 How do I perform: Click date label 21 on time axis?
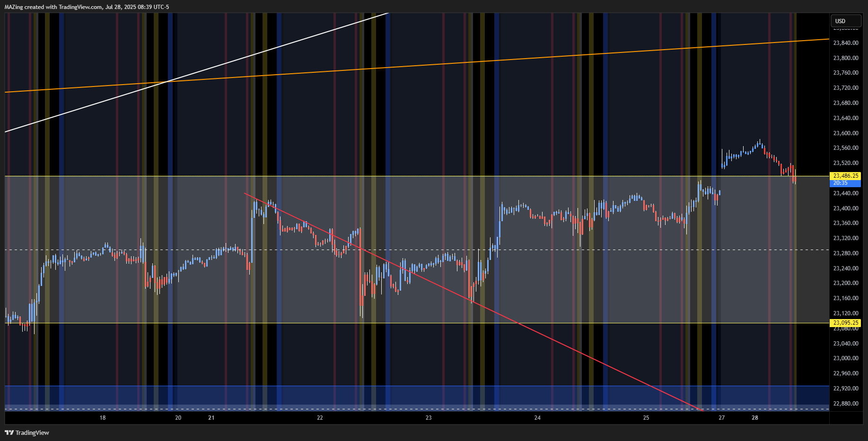tap(211, 418)
